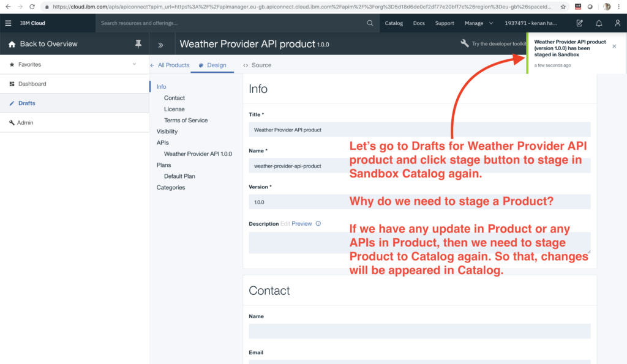Viewport: 627px width, 364px height.
Task: Click the browser address bar URL
Action: (302, 7)
